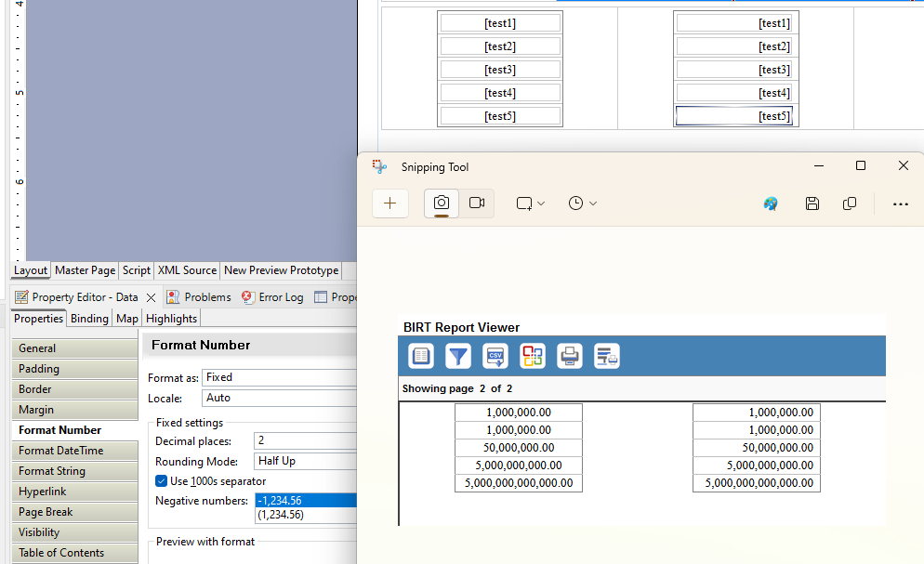Click BIRT viewer print on server icon
This screenshot has width=924, height=564.
coord(606,356)
